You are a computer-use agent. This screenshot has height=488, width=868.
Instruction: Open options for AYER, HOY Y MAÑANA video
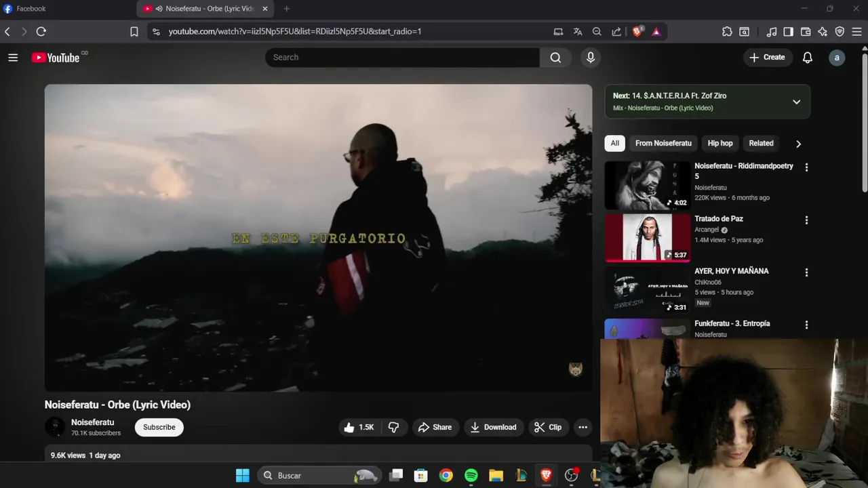point(806,272)
